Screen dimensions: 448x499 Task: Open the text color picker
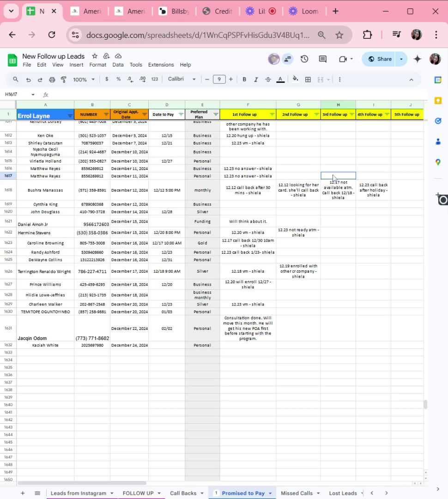pyautogui.click(x=280, y=79)
